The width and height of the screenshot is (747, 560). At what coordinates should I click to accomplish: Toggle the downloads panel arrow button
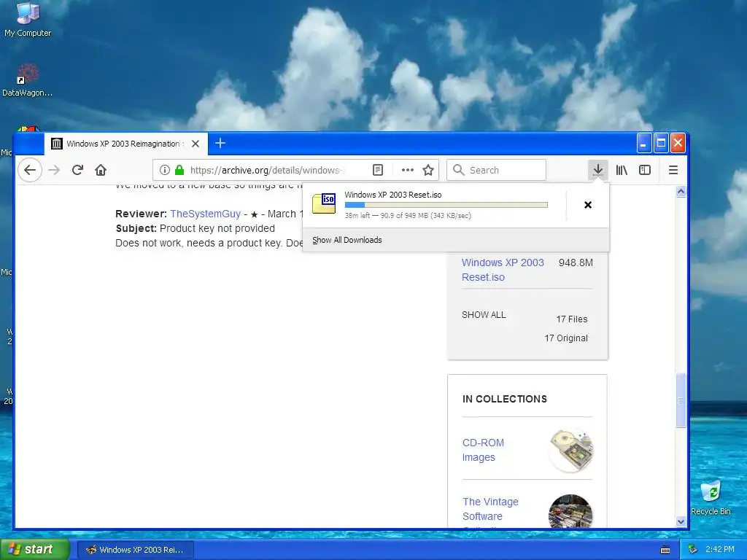(598, 170)
